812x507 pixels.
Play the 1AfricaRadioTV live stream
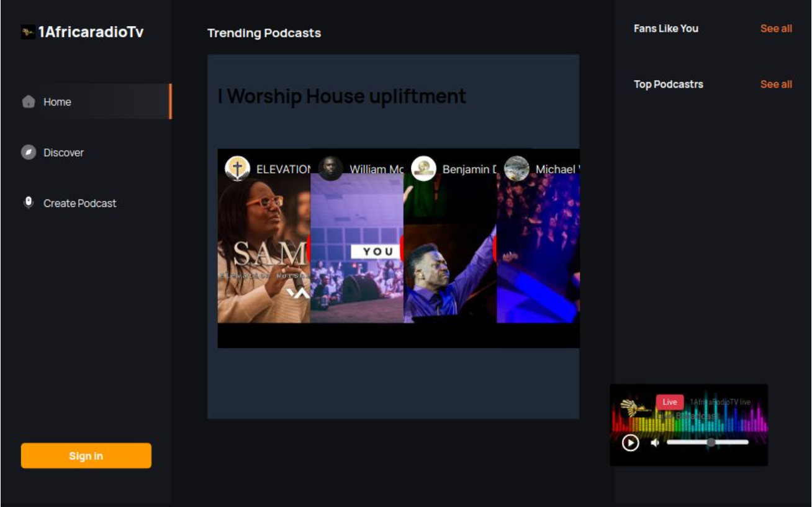coord(631,442)
